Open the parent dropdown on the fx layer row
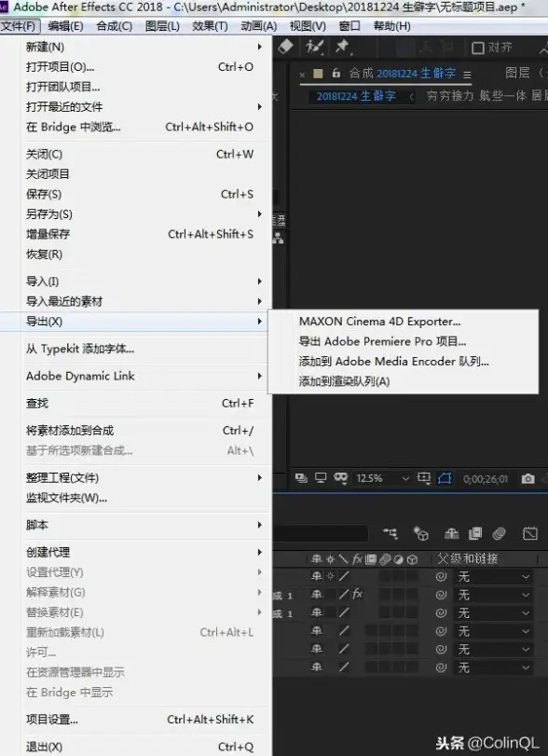Screen dimensions: 548x756 [x=494, y=595]
